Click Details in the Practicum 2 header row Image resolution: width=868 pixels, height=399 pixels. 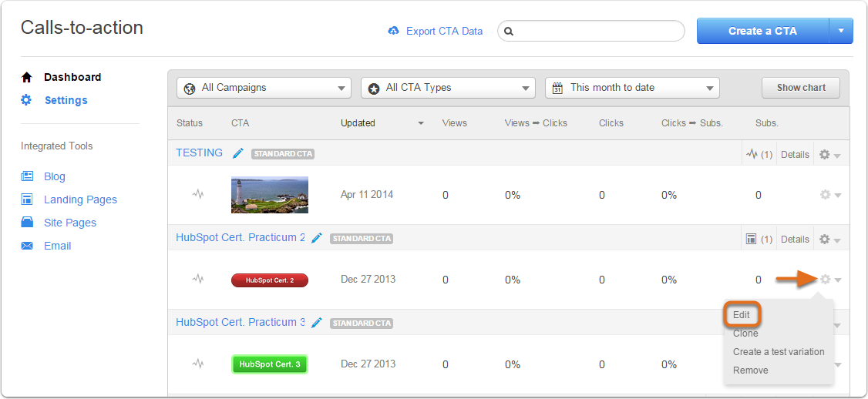795,240
